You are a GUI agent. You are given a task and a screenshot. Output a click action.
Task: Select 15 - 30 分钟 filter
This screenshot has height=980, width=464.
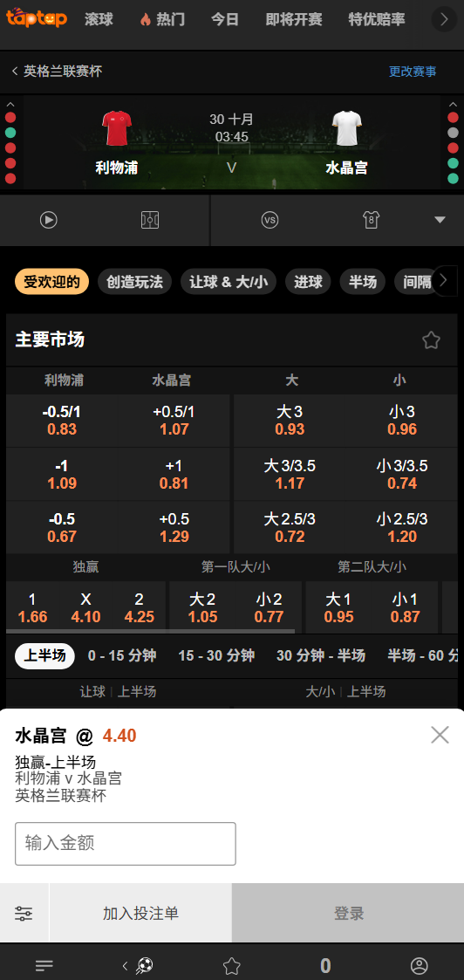[x=216, y=655]
